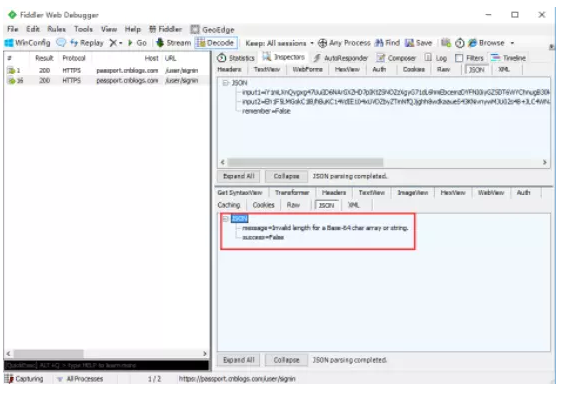Select the response Raw tab
567x395 pixels.
[293, 205]
